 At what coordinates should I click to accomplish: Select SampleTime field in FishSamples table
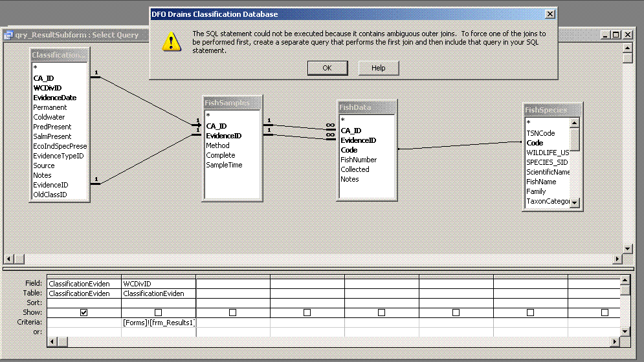point(224,165)
